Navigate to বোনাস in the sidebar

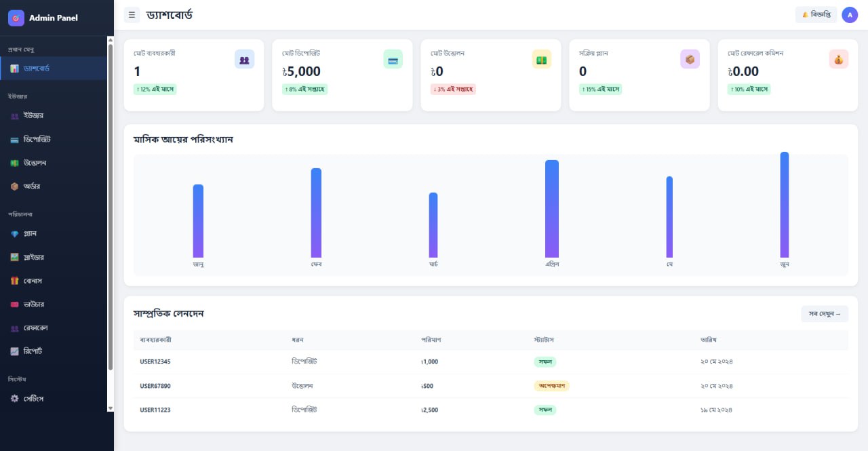[33, 281]
